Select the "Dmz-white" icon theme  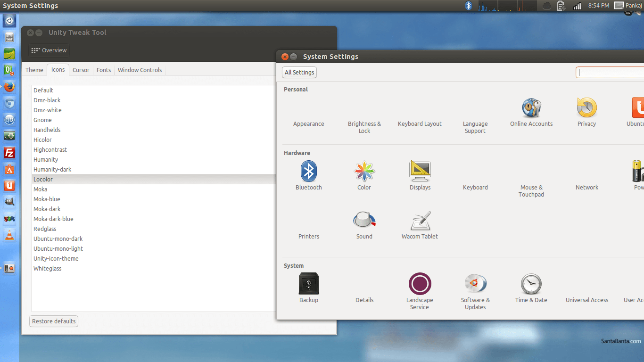pos(154,110)
